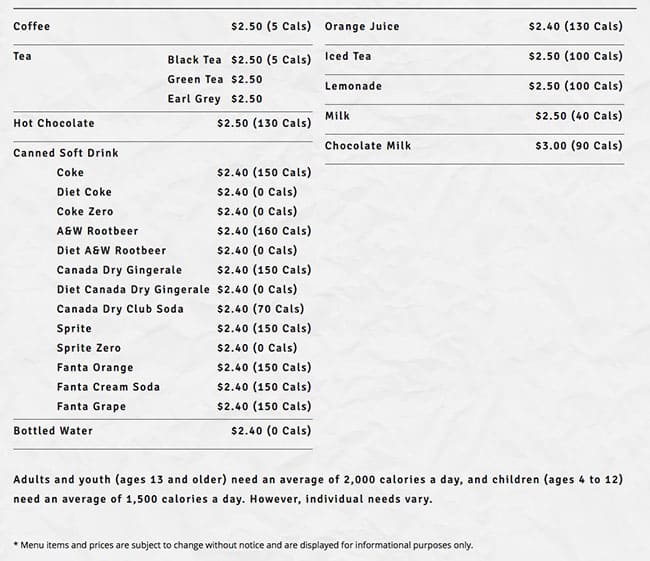Select the Bottled Water item

53,431
